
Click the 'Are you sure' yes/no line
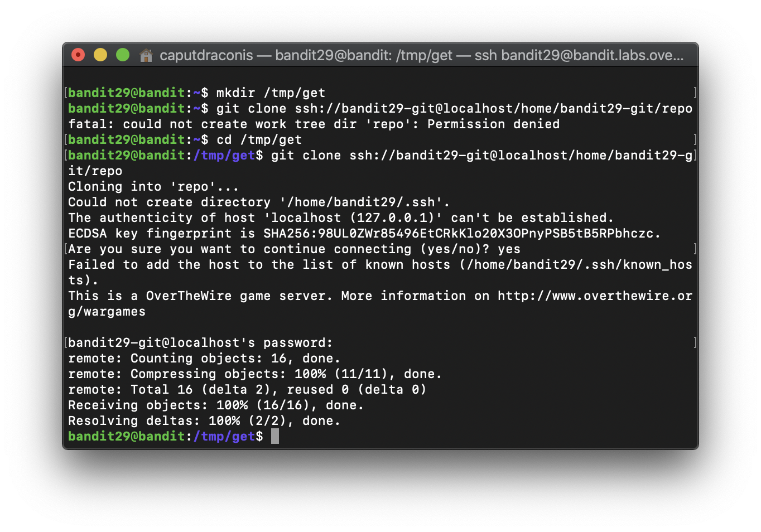point(294,249)
